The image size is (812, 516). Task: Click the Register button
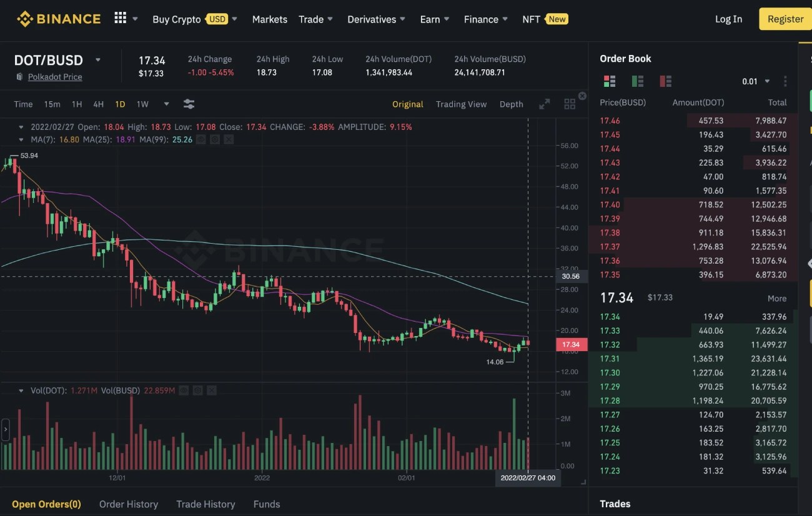[x=785, y=19]
